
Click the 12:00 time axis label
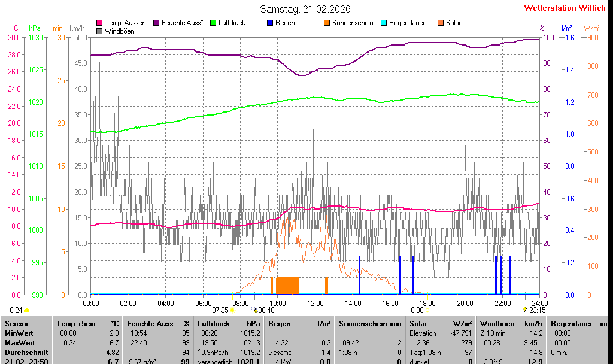coord(315,303)
